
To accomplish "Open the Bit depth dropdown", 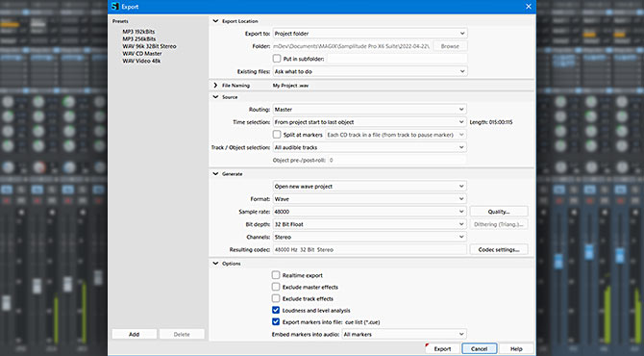I will click(370, 224).
